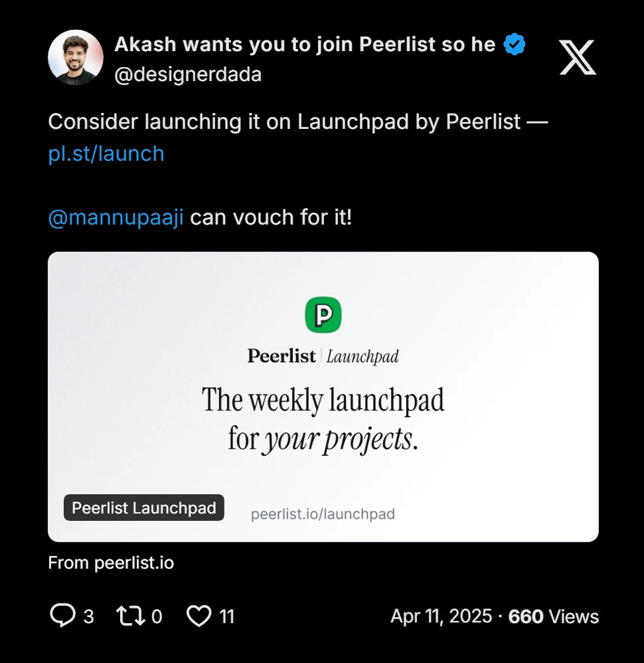Click the Apr 11, 2025 date
Image resolution: width=644 pixels, height=663 pixels.
(x=442, y=616)
